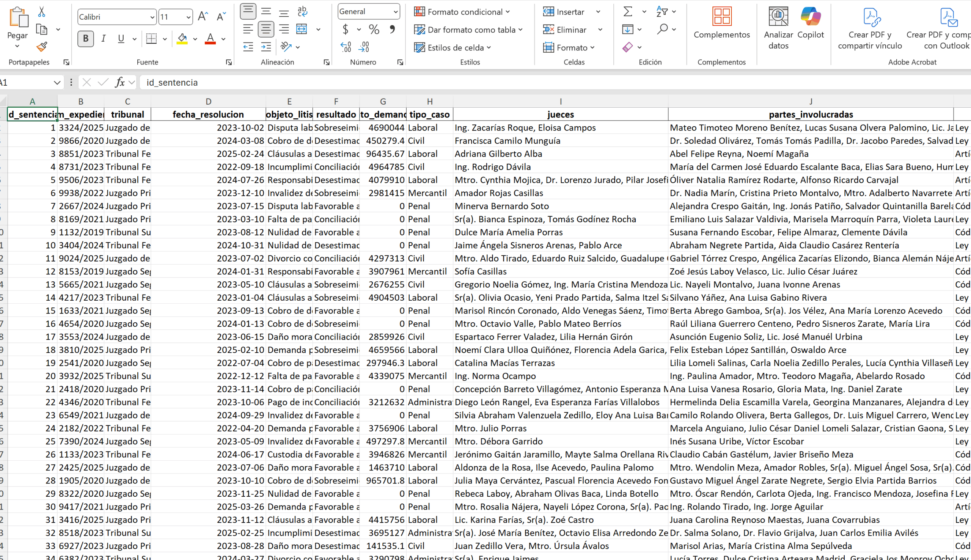Launch the Copilot button
971x560 pixels.
[811, 22]
